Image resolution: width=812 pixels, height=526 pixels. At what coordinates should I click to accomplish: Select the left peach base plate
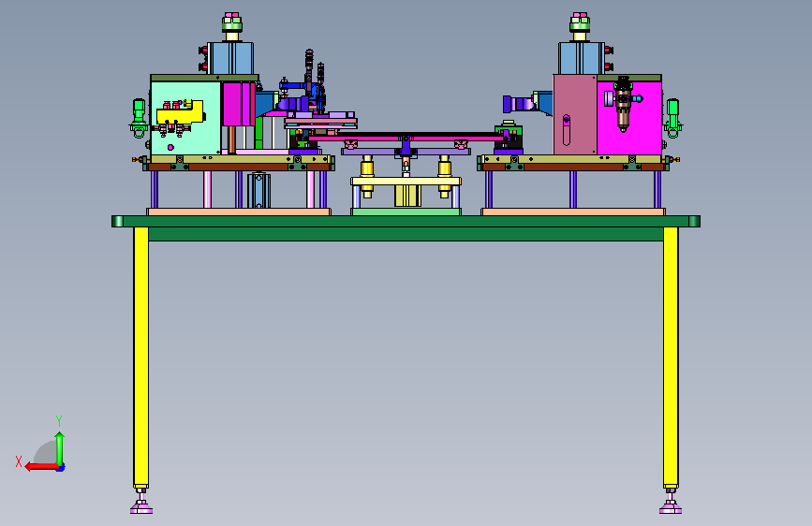click(x=239, y=212)
